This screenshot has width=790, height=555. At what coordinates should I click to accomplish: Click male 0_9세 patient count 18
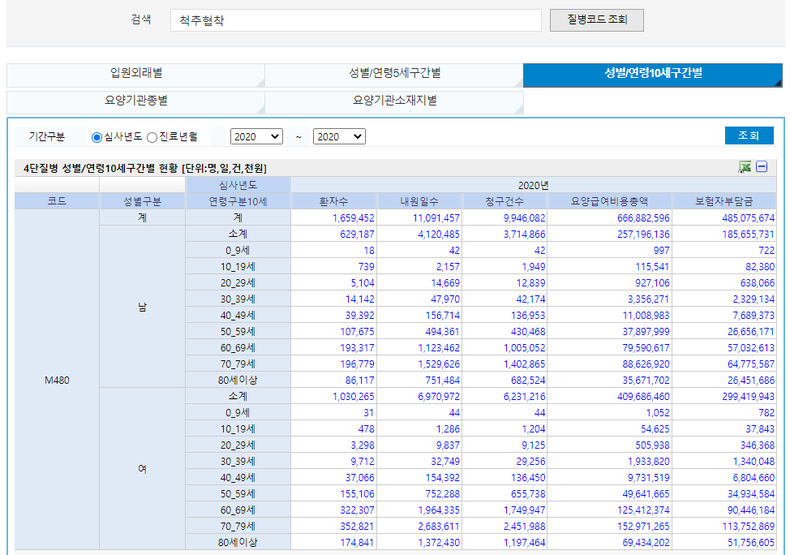pos(369,251)
